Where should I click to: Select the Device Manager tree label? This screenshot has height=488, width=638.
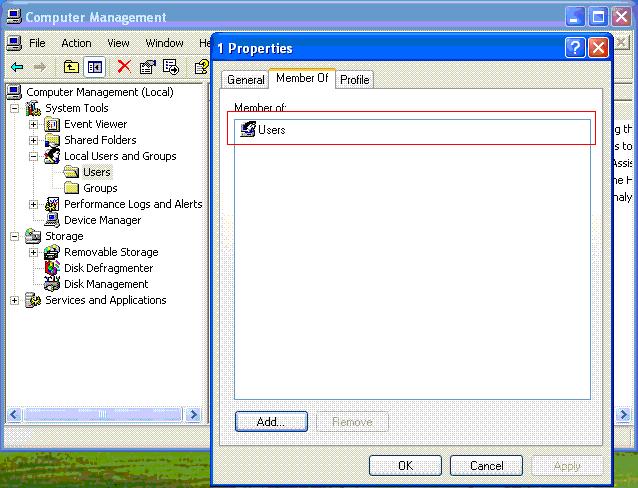pyautogui.click(x=103, y=220)
